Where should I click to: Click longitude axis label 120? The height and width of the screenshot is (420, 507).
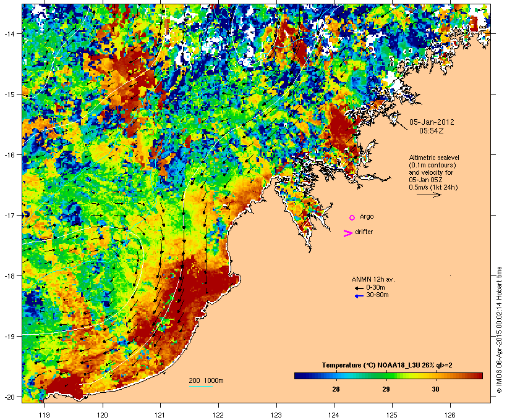pos(103,415)
